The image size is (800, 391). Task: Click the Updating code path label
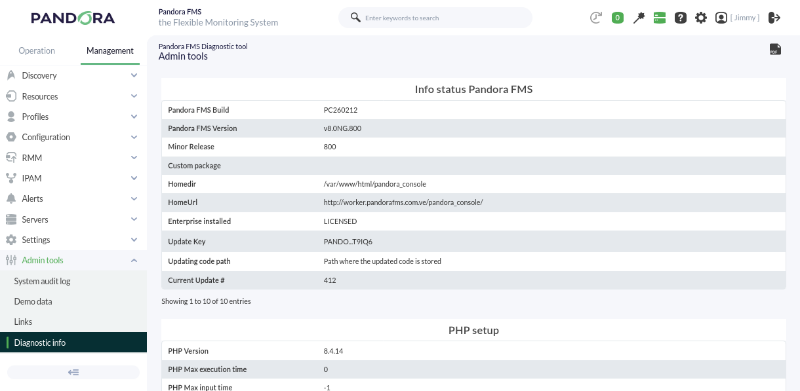tap(199, 261)
